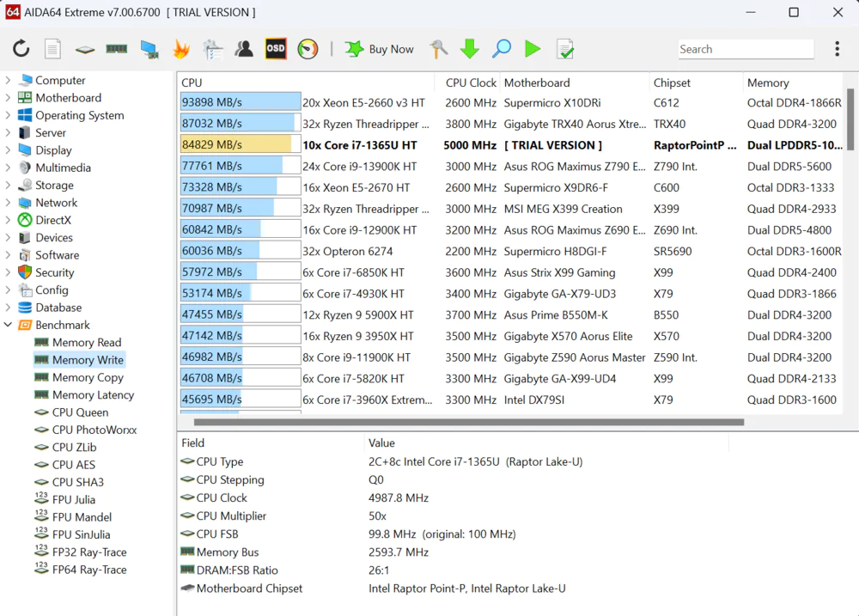Sort by the Memory column header

pos(793,82)
